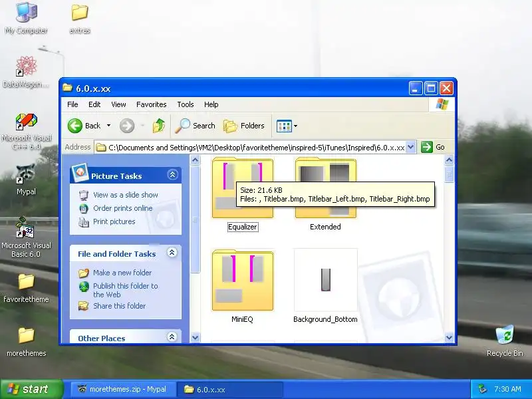The width and height of the screenshot is (532, 399).
Task: Click the Windows flag logo in menu bar
Action: point(442,104)
